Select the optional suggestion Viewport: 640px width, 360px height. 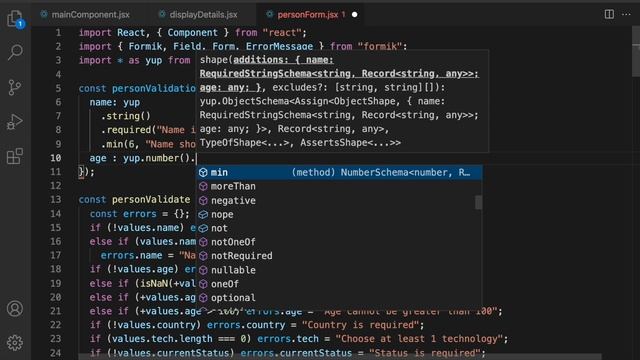(x=339, y=298)
